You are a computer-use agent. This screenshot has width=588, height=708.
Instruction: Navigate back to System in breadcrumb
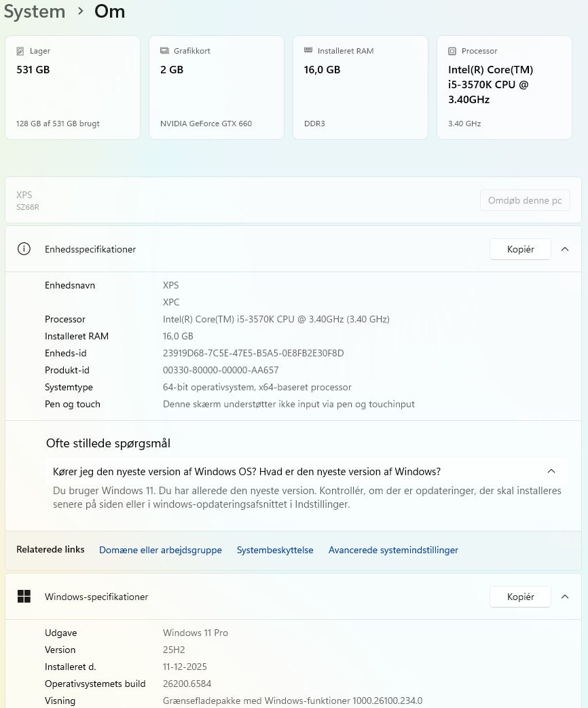coord(34,12)
